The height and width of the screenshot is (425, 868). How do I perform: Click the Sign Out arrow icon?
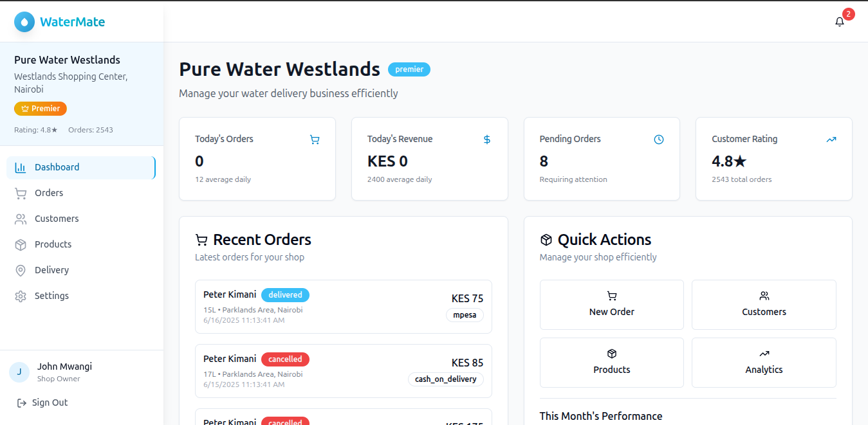(x=22, y=402)
